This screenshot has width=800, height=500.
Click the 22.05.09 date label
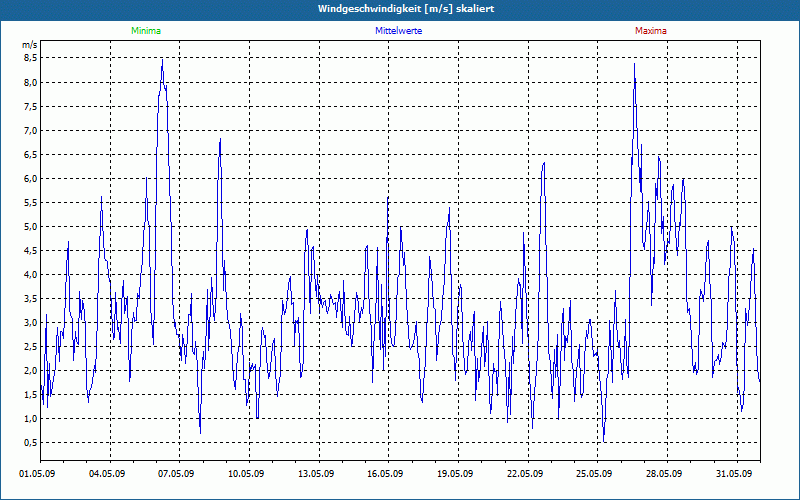tap(525, 474)
